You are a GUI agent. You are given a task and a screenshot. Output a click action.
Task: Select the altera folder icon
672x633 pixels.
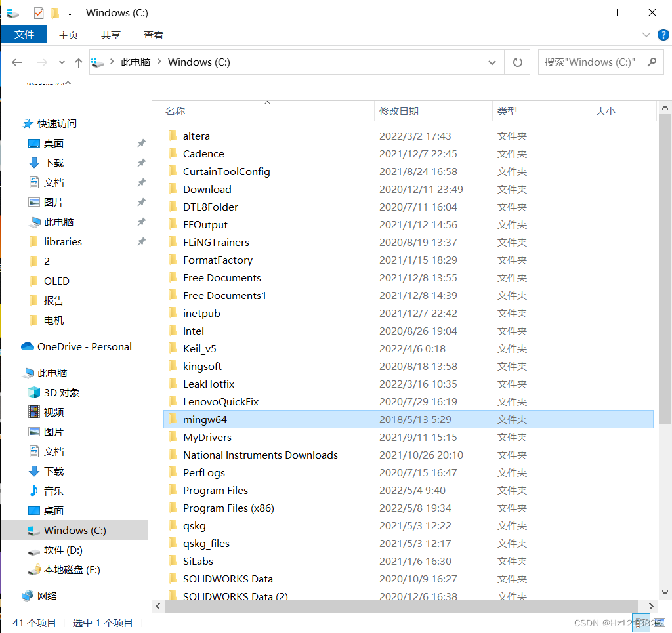coord(173,136)
